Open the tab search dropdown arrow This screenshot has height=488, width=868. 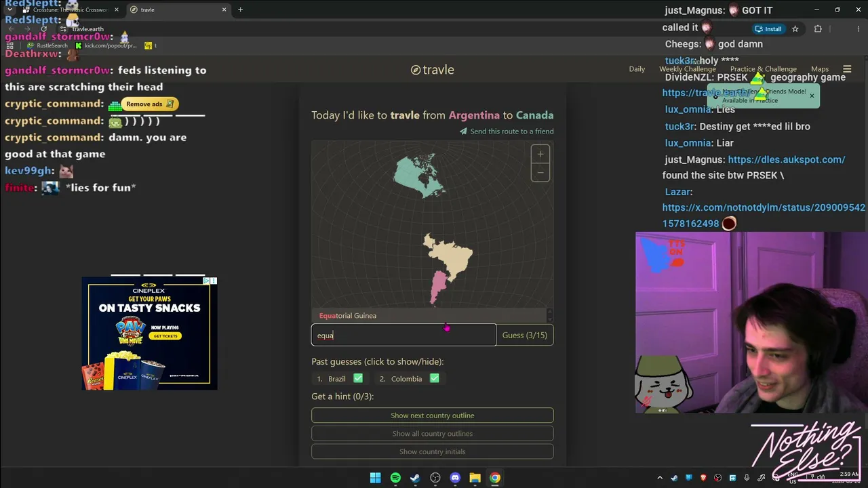pos(9,9)
